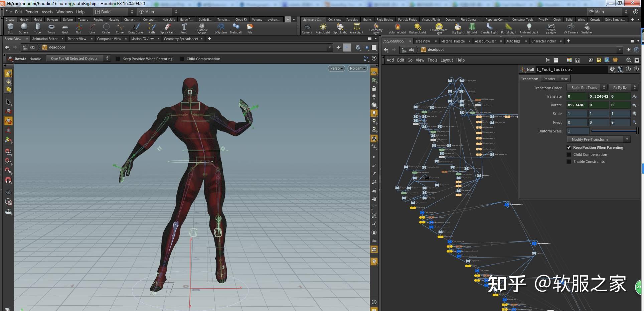This screenshot has width=644, height=311.
Task: Open the Transform Order dropdown
Action: click(587, 88)
